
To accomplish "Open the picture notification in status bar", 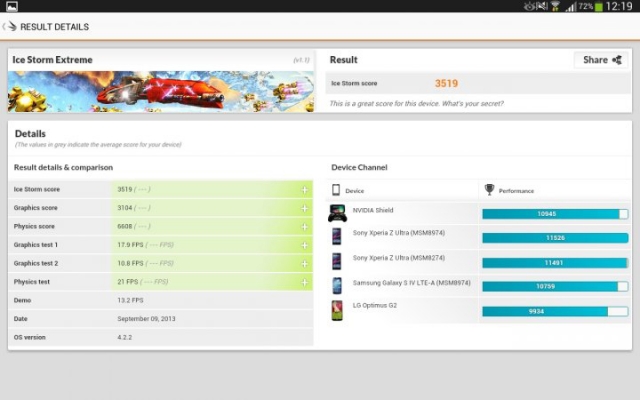I will click(11, 6).
